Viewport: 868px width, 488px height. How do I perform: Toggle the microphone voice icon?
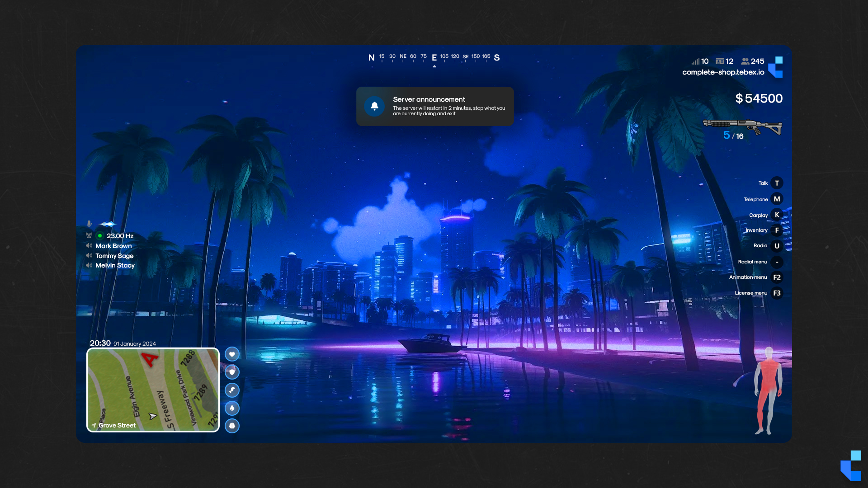pyautogui.click(x=89, y=223)
